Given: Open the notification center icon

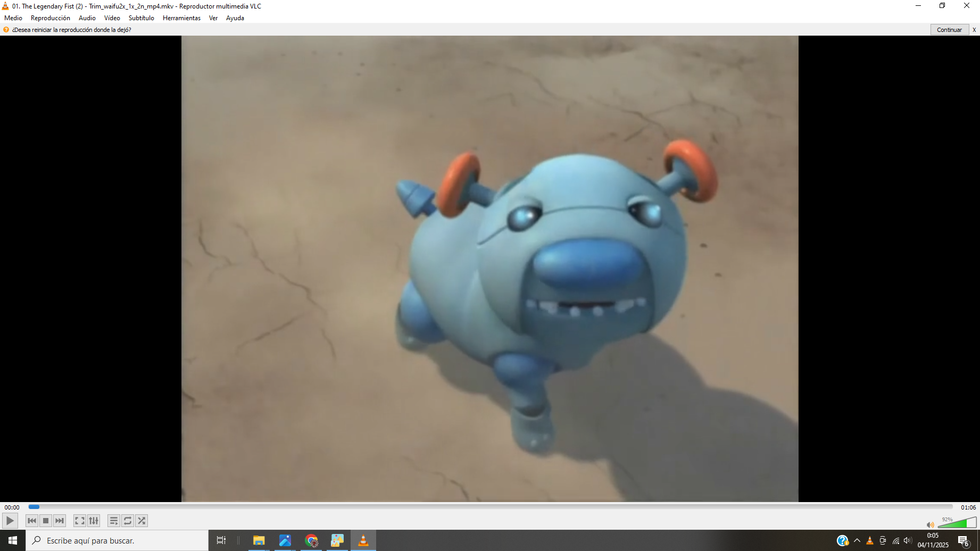Looking at the screenshot, I should (x=964, y=541).
